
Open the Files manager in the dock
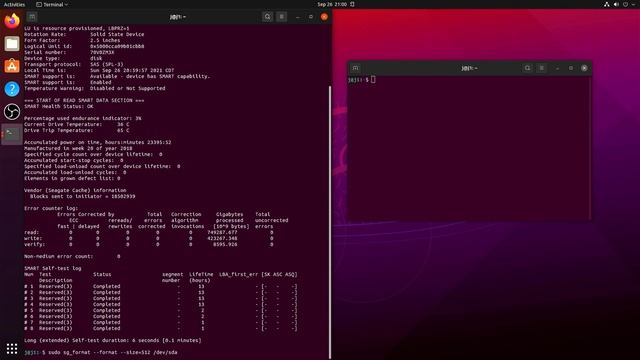[x=12, y=44]
